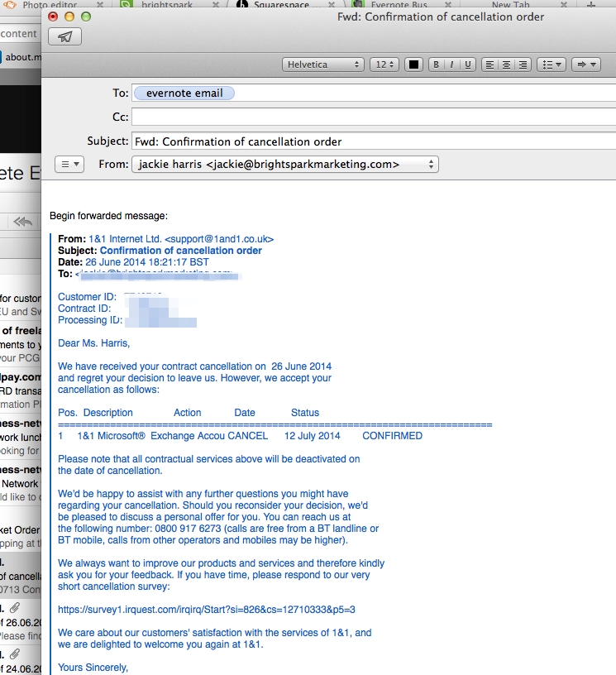Switch to the brightspark browser tab

coord(167,5)
